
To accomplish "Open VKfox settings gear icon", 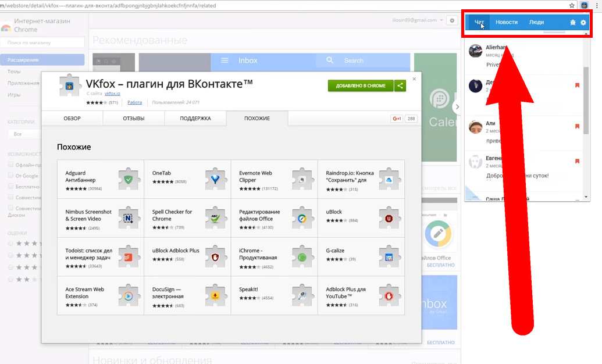I will pyautogui.click(x=583, y=23).
